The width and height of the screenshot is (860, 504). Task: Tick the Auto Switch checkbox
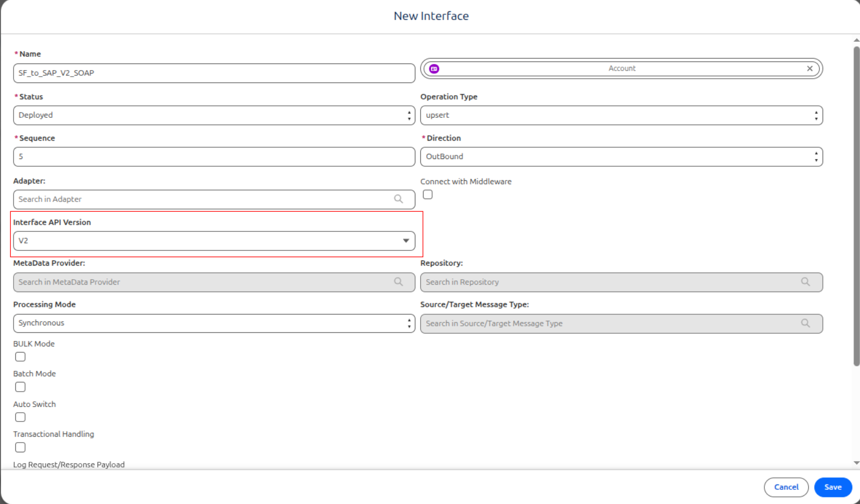(20, 417)
